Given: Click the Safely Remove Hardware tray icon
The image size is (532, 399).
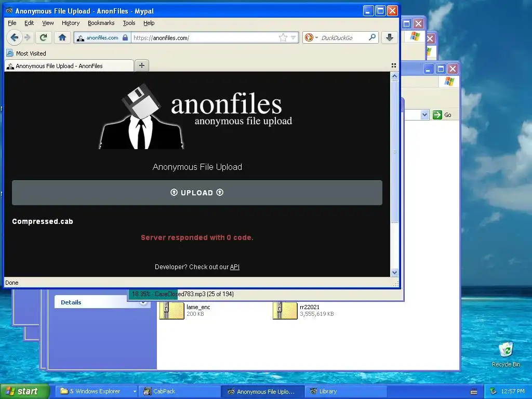Looking at the screenshot, I should click(494, 391).
